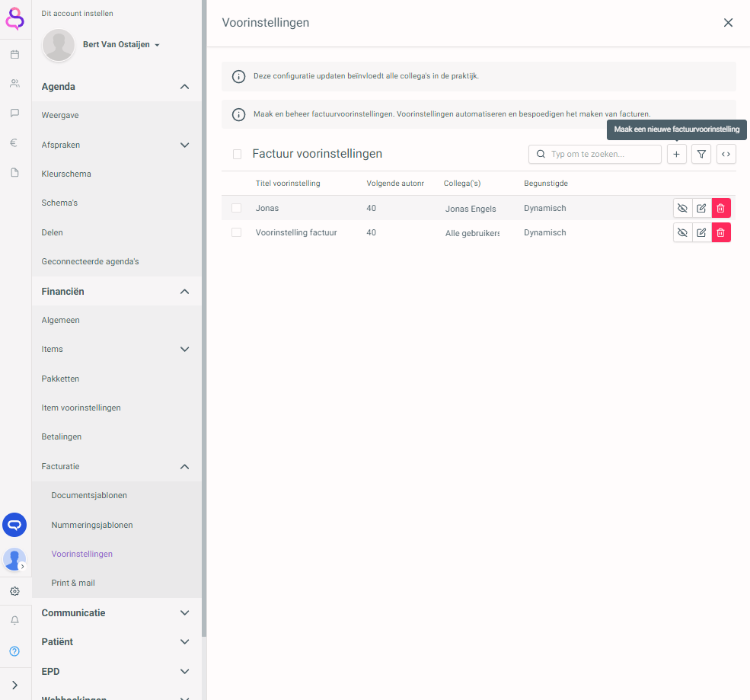Open Nummeringsjablonen menu item

pyautogui.click(x=92, y=525)
